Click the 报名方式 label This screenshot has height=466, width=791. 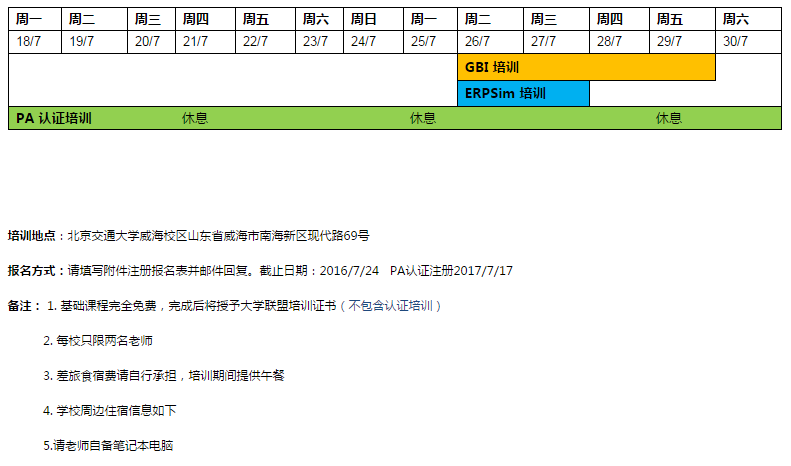pos(31,271)
